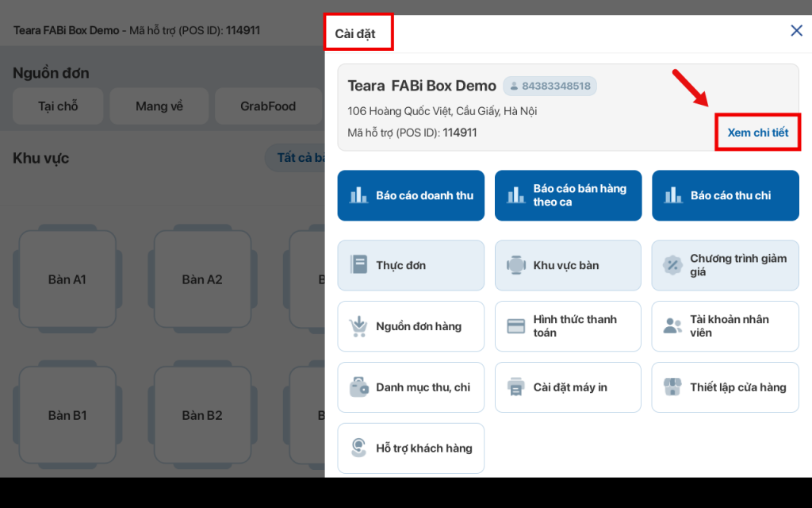Open Báo cáo bán hàng theo ca

(568, 195)
